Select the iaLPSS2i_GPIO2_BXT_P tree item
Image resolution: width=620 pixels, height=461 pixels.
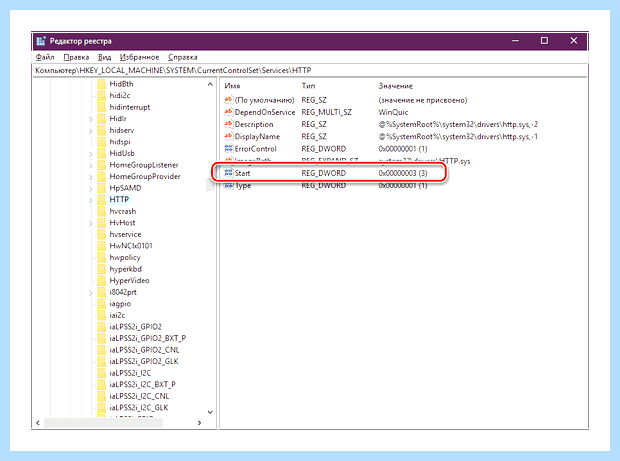[x=147, y=338]
